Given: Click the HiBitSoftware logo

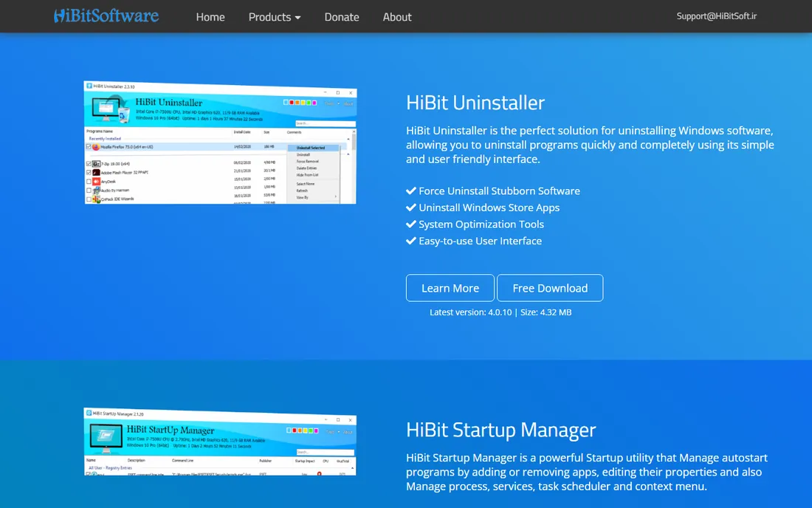Looking at the screenshot, I should coord(106,16).
